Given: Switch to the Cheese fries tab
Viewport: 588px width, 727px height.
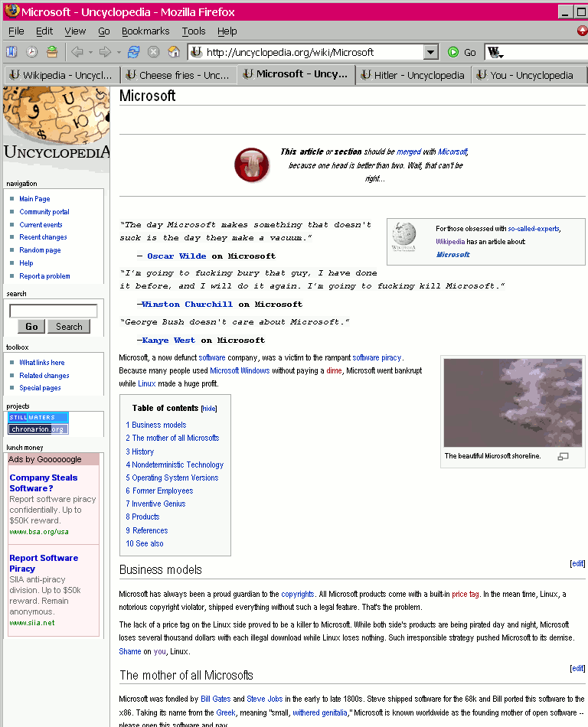Looking at the screenshot, I should 178,75.
